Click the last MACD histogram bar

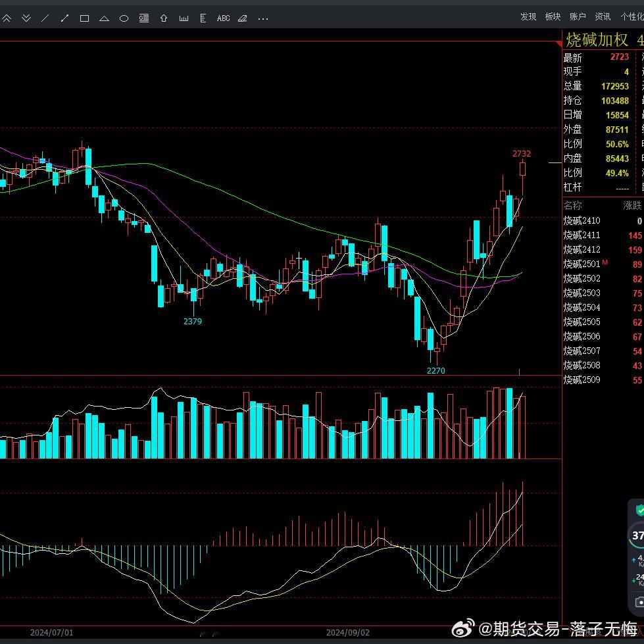click(523, 514)
